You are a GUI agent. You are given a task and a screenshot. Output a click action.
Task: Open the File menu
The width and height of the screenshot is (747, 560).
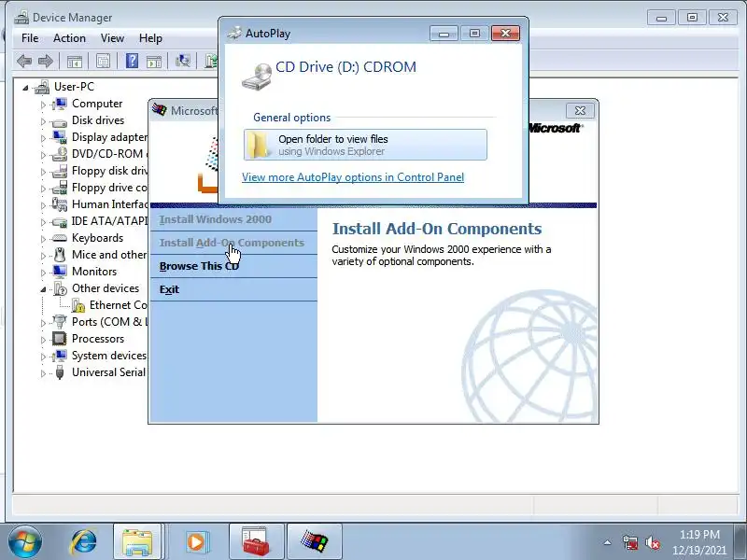tap(30, 38)
